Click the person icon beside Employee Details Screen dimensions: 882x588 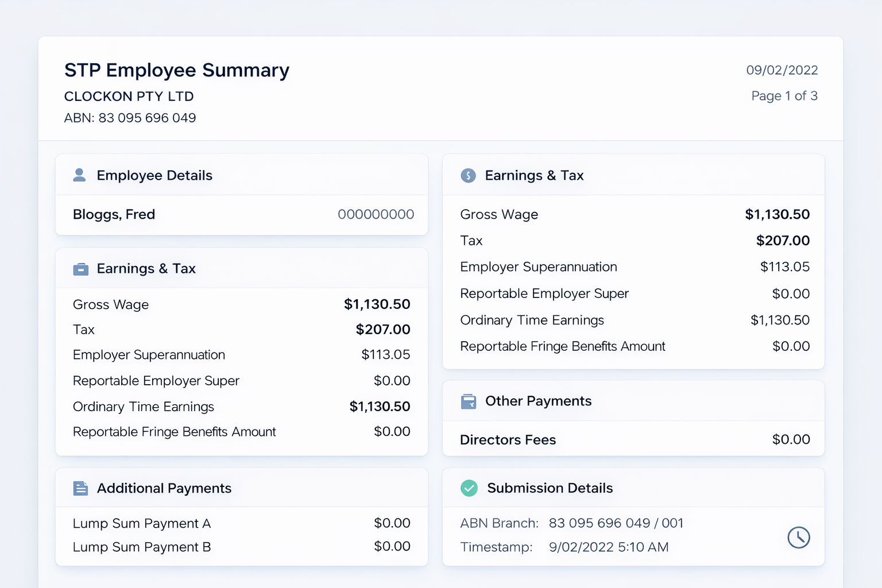pyautogui.click(x=79, y=175)
